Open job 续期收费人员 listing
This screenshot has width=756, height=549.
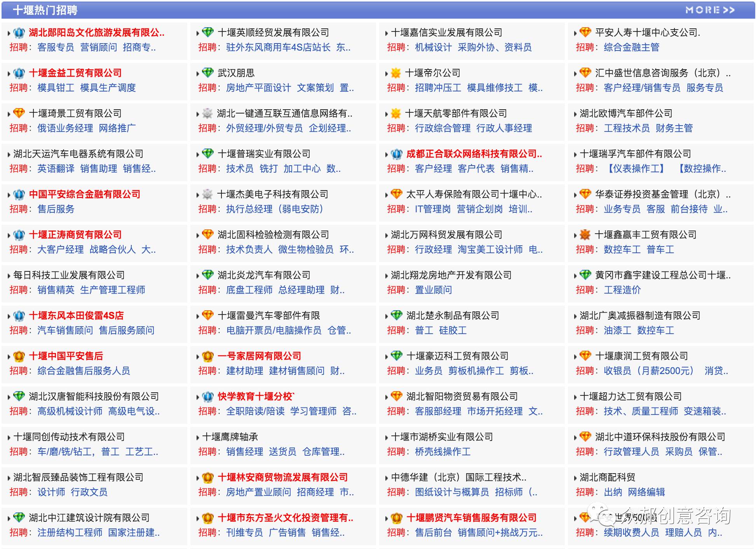[x=631, y=533]
